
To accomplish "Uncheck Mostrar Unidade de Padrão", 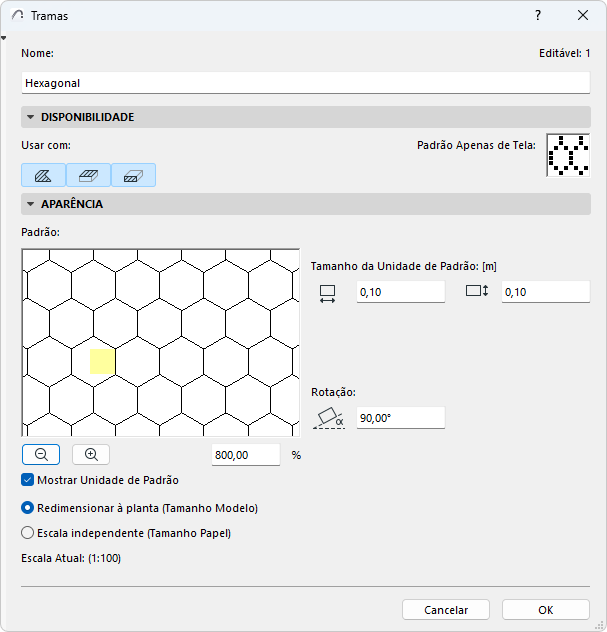I will coord(27,480).
